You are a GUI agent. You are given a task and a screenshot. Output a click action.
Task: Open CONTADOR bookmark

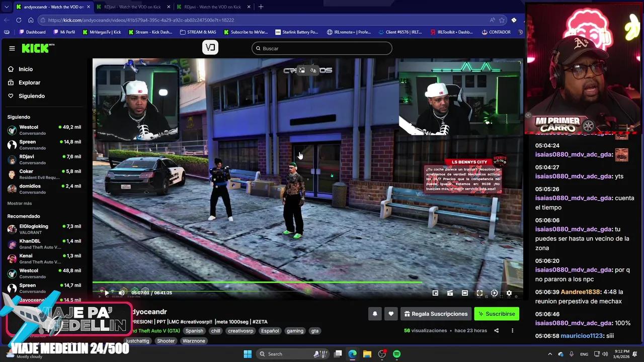(496, 32)
